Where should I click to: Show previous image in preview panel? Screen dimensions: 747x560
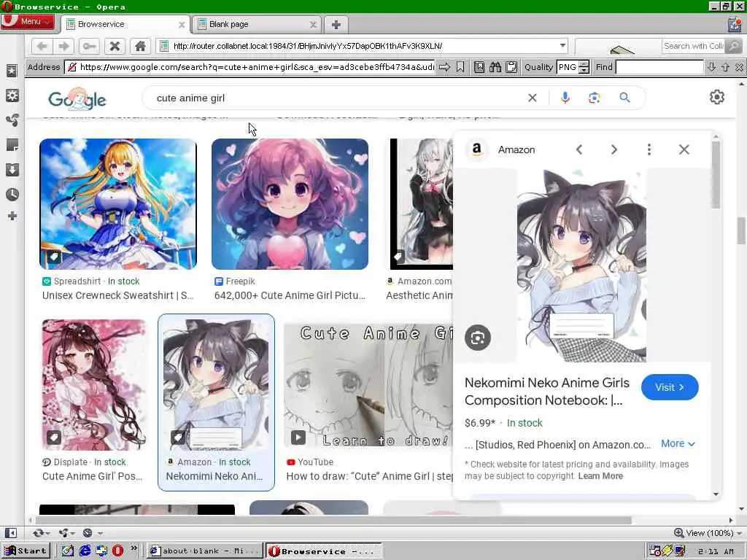click(579, 149)
